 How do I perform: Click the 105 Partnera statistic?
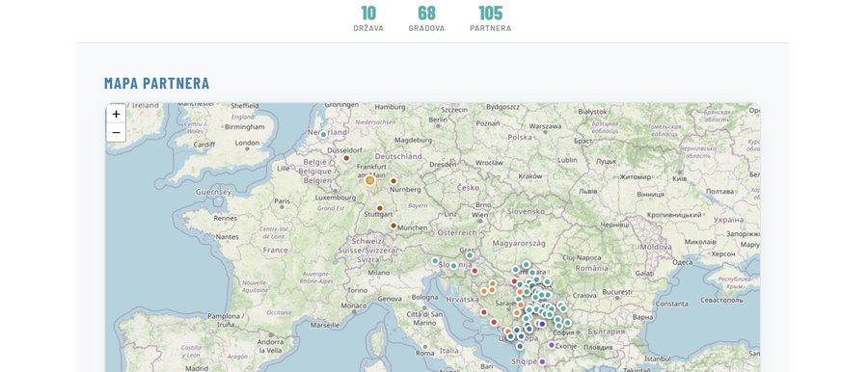491,18
